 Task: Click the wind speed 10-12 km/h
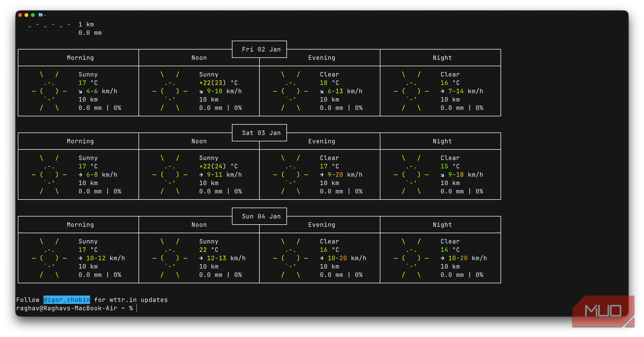[102, 258]
